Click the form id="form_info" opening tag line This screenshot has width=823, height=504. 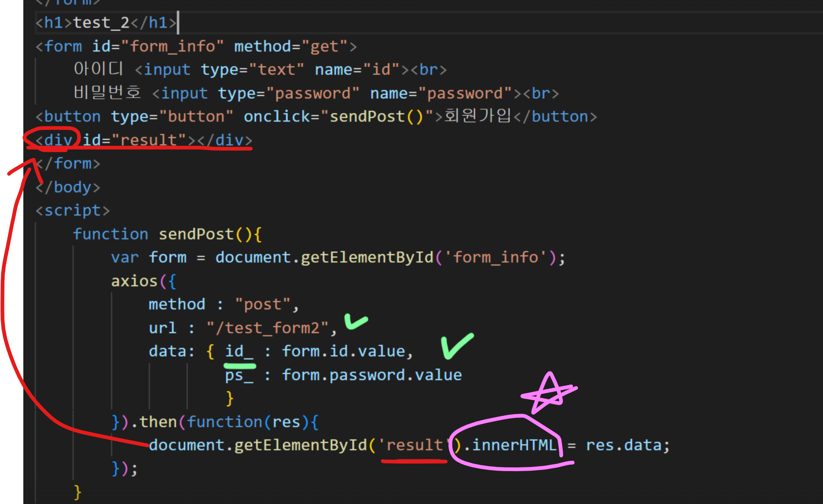pos(196,46)
